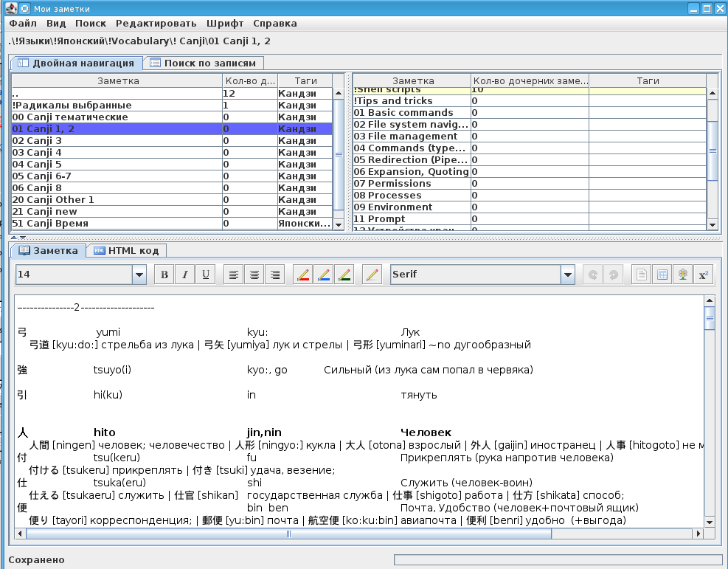Open the font size dropdown showing 14

(x=139, y=275)
